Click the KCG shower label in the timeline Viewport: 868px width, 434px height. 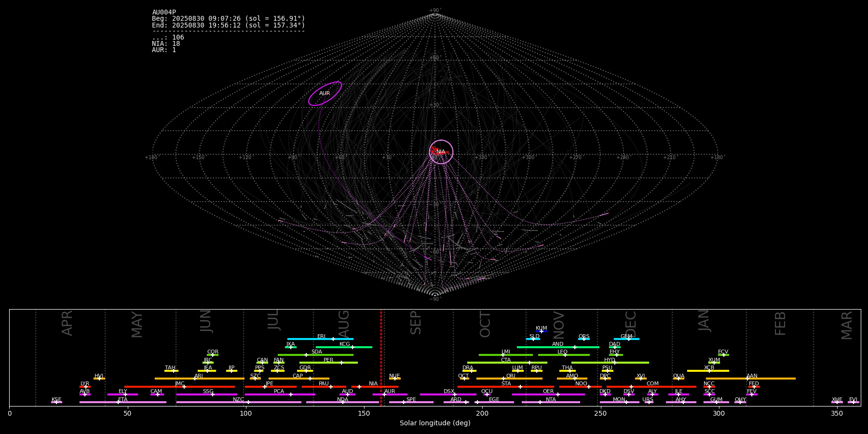coord(345,344)
